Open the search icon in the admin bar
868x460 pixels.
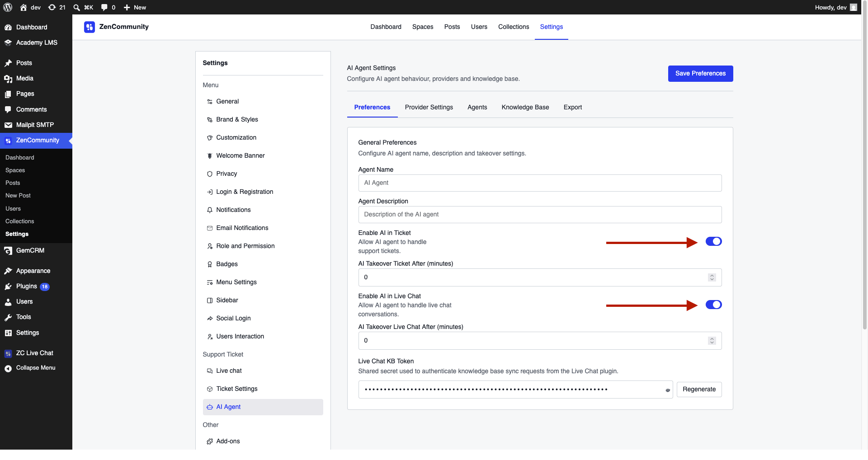click(77, 7)
